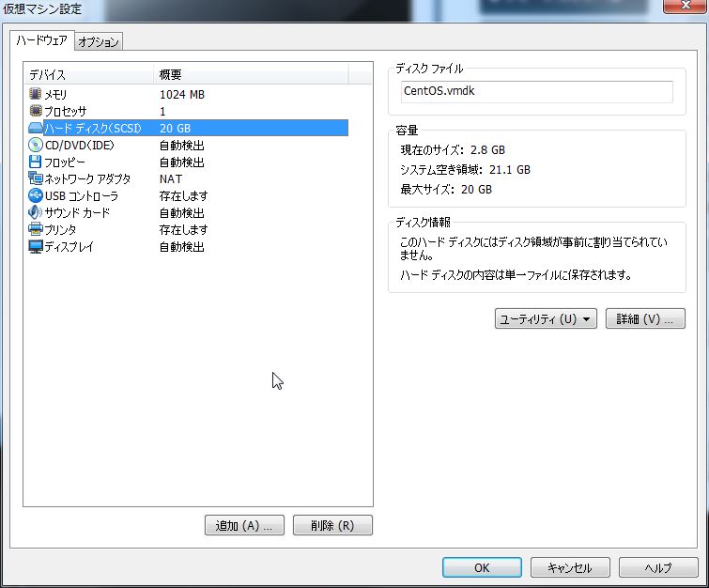Click the processor count value 1
This screenshot has width=709, height=588.
click(x=162, y=111)
